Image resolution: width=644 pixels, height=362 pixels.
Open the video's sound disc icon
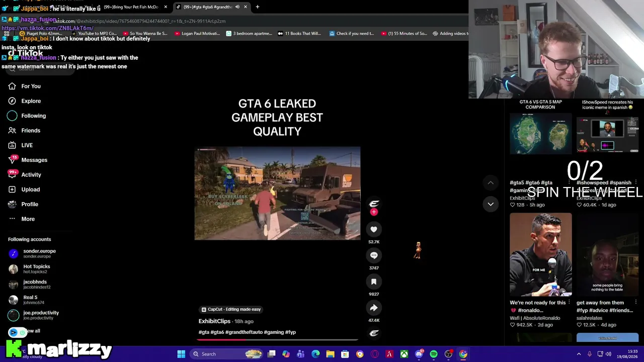(374, 333)
